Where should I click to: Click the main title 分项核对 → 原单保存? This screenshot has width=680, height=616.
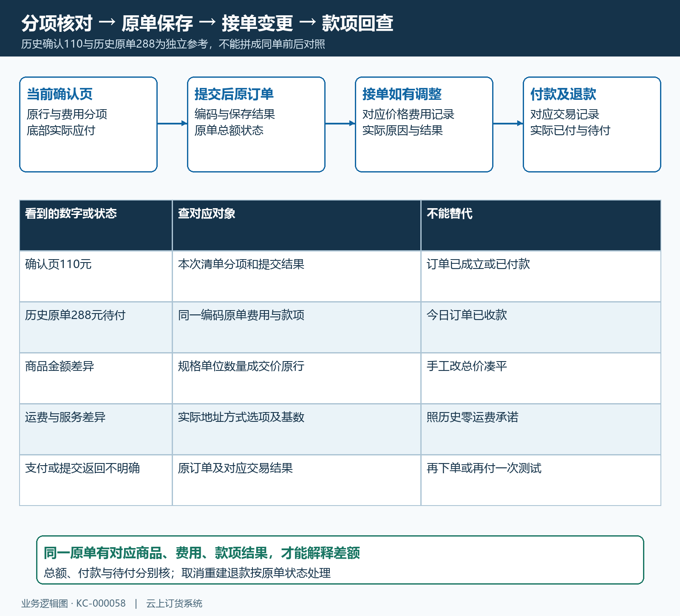click(x=207, y=23)
